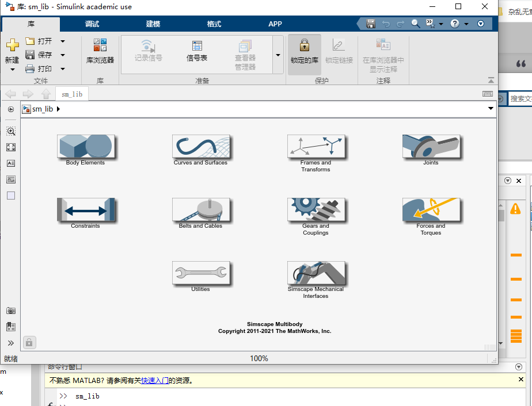Switch to the 调试 tab
532x406 pixels.
pos(92,24)
